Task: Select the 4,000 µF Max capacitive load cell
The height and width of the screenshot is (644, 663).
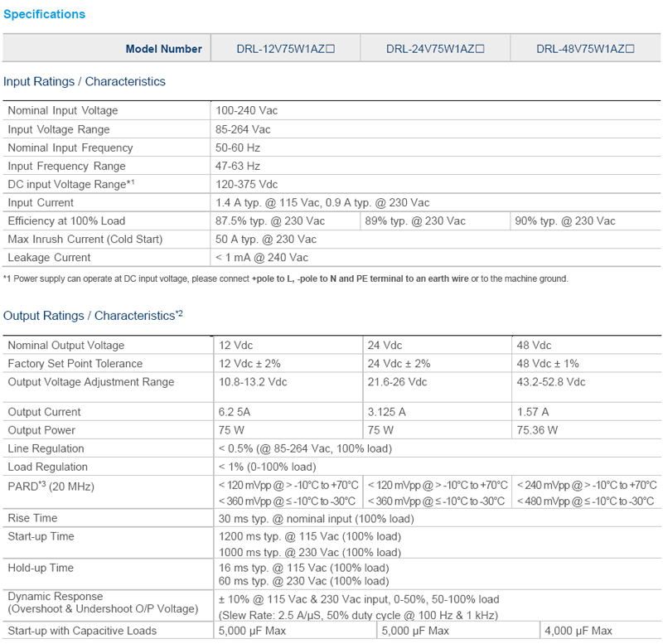Action: [x=578, y=631]
